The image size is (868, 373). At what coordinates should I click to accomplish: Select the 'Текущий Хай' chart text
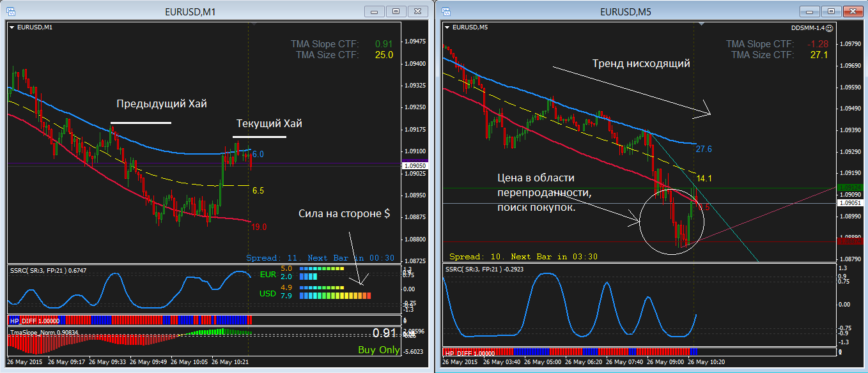(x=269, y=124)
